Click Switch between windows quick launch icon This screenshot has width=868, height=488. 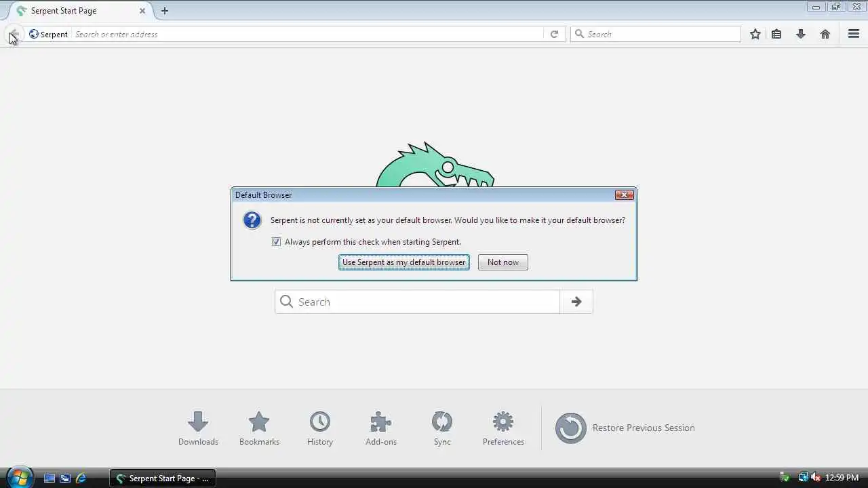tap(65, 478)
